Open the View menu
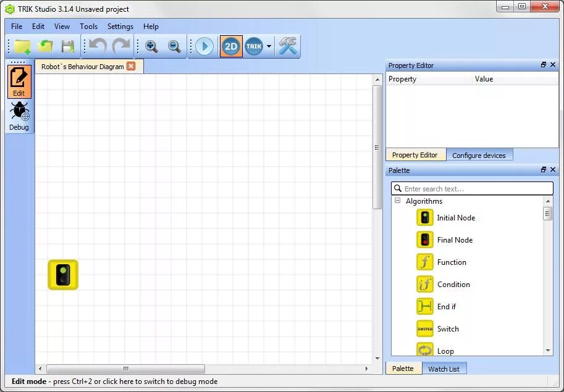The image size is (564, 392). tap(62, 26)
